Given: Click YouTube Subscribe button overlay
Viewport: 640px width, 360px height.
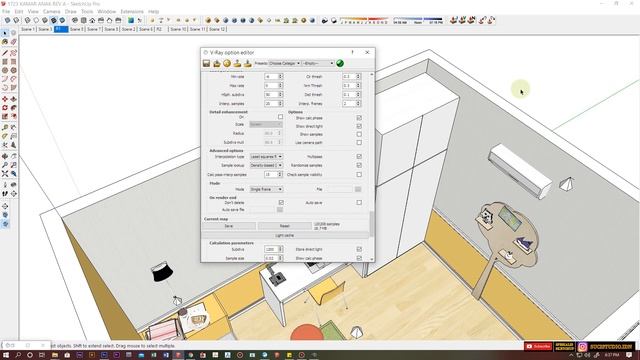Looking at the screenshot, I should [538, 347].
